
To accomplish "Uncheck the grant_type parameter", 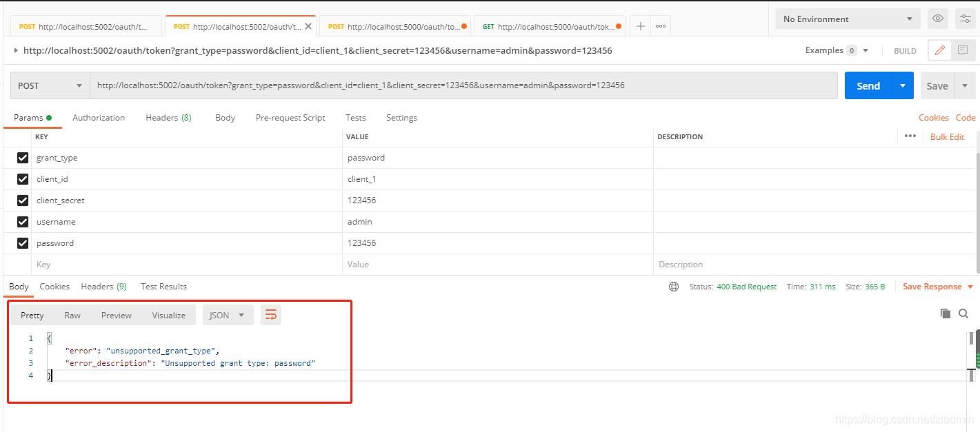I will tap(22, 157).
